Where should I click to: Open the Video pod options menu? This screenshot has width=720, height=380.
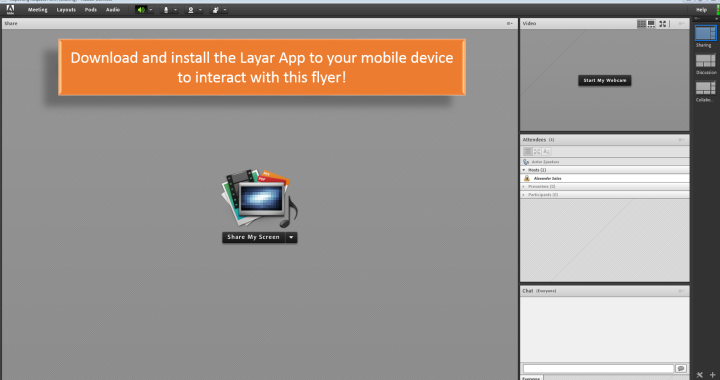click(681, 23)
